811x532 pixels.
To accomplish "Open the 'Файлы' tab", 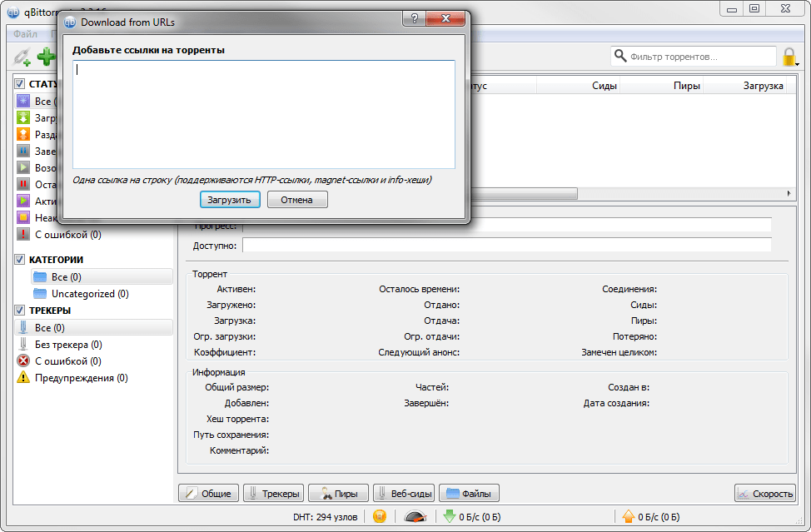I will (x=469, y=493).
